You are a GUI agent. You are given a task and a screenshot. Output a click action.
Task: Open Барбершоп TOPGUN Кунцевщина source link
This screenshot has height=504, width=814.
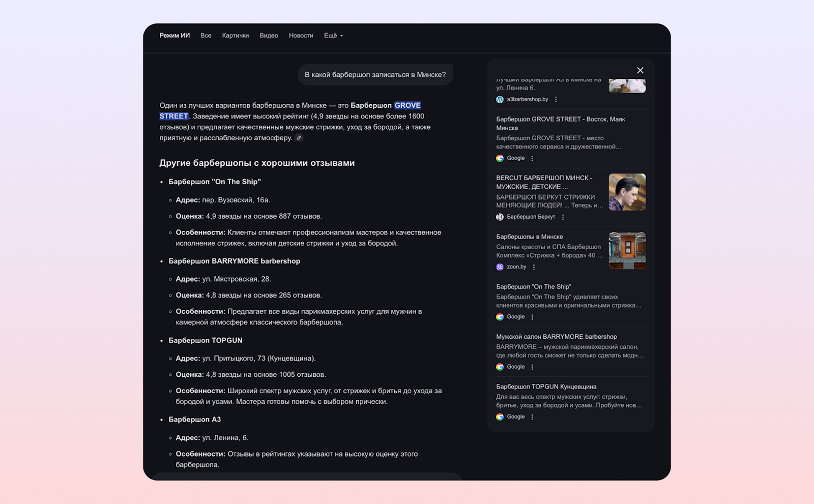[546, 387]
